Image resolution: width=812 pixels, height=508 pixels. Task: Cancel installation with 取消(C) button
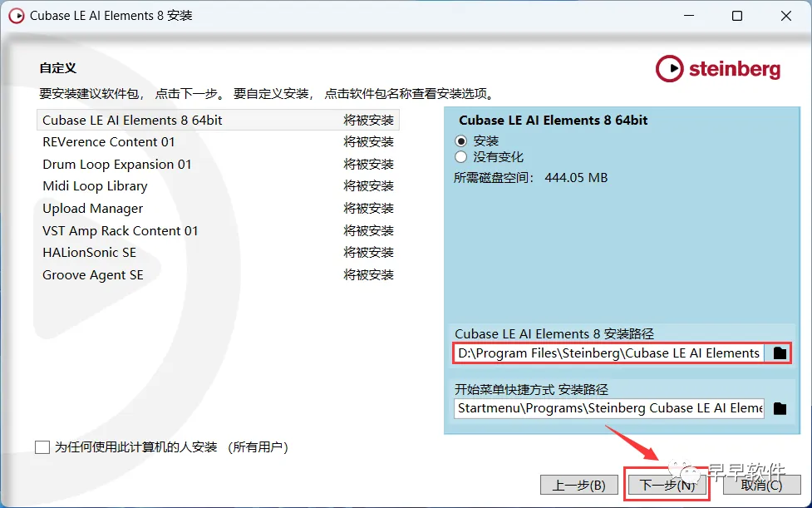(x=761, y=486)
